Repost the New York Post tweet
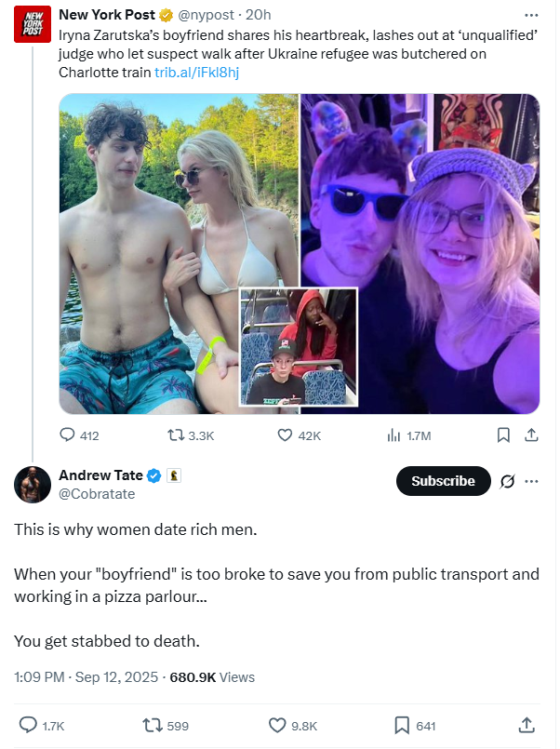560x749 pixels. [191, 435]
